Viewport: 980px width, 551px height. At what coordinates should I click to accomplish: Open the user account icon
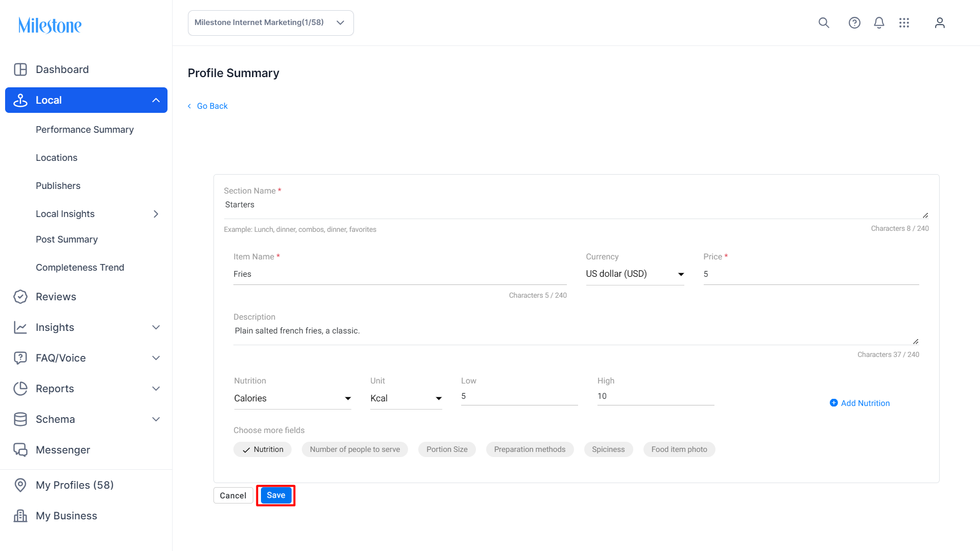pos(940,23)
